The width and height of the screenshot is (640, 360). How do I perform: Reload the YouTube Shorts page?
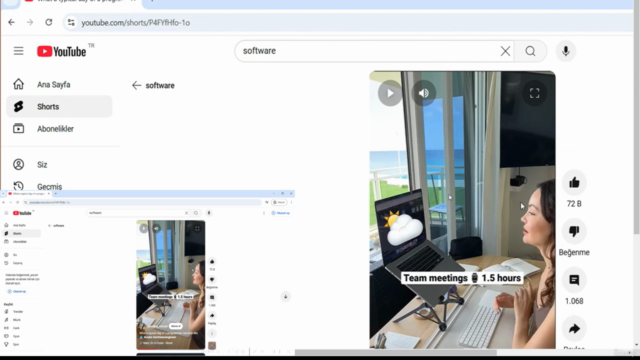49,22
